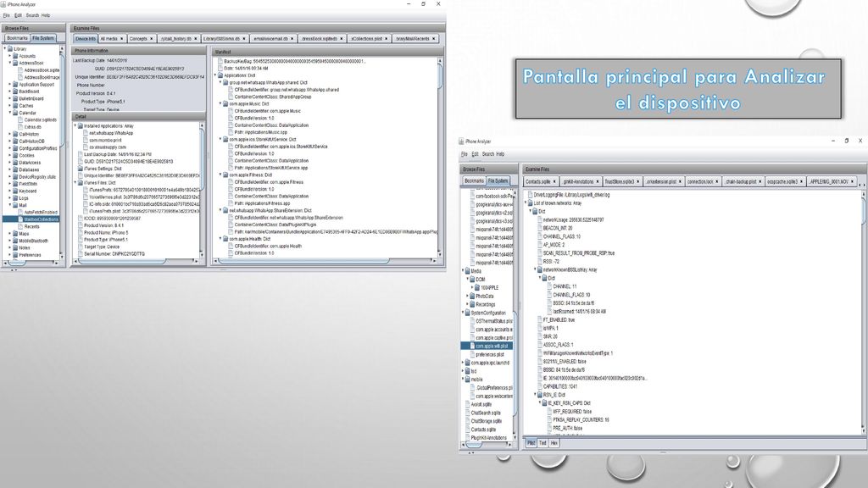Click the Logs folder icon
The image size is (868, 488).
(x=15, y=198)
